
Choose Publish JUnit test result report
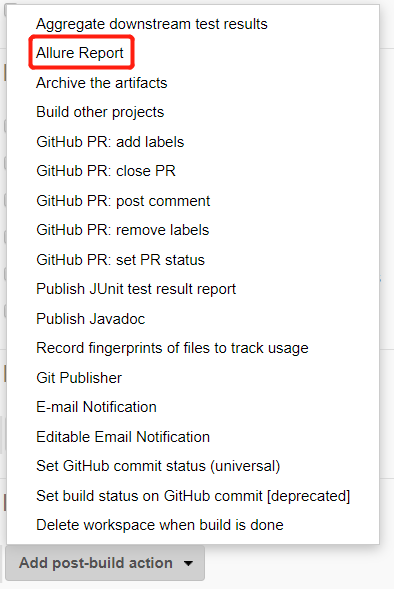point(136,289)
